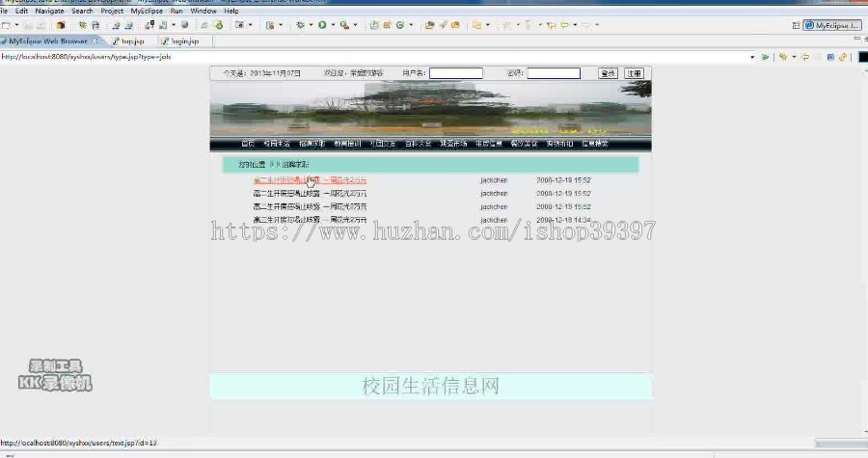Click the 首页 home nav link

(x=248, y=144)
